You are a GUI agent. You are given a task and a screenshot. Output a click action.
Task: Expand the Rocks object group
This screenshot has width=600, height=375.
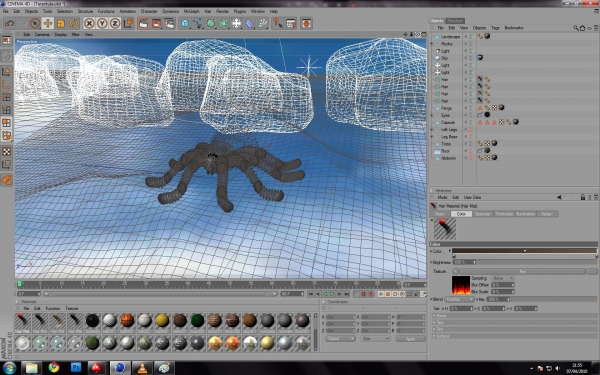tap(432, 44)
